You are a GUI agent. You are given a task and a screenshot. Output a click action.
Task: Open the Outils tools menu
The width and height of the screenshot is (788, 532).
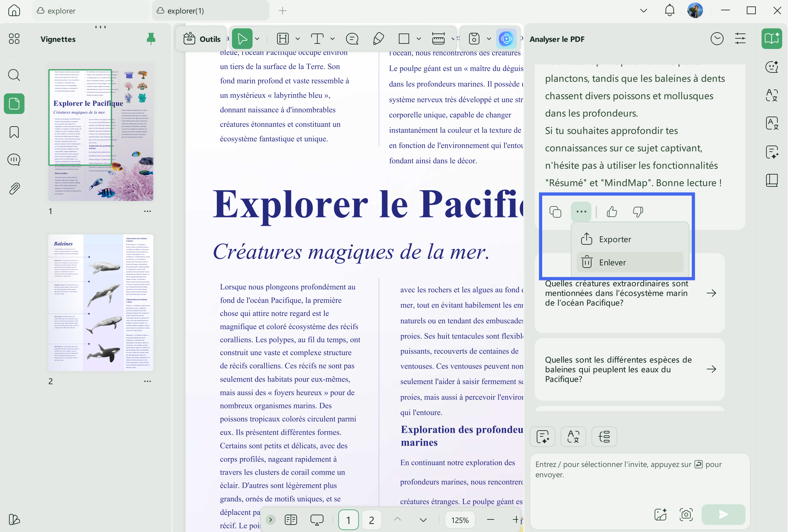point(202,39)
